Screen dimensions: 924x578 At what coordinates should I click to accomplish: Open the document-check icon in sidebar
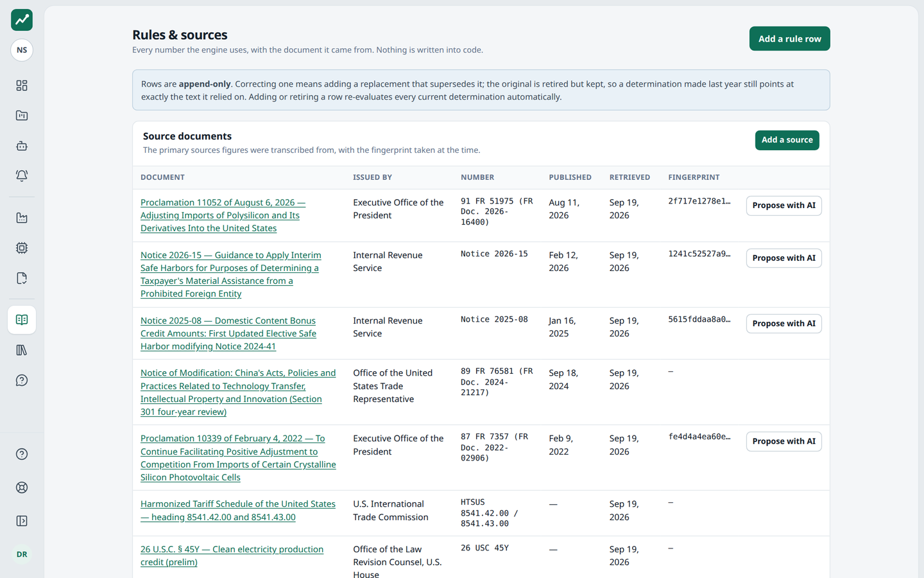(x=22, y=278)
